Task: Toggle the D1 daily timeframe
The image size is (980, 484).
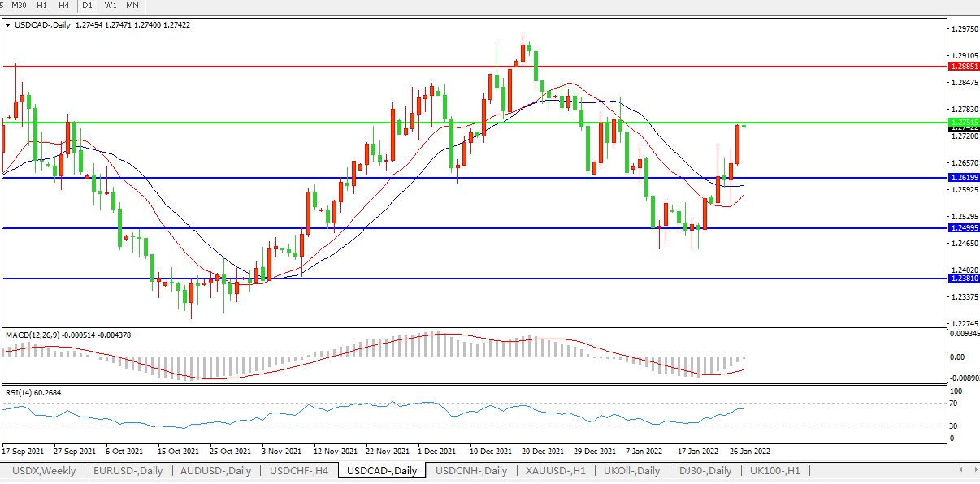Action: [87, 6]
